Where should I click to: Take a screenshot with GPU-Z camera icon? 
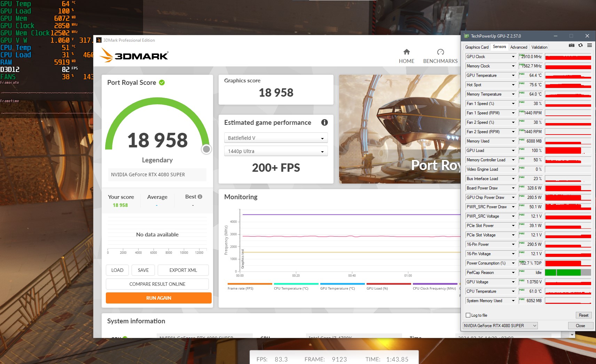tap(571, 45)
